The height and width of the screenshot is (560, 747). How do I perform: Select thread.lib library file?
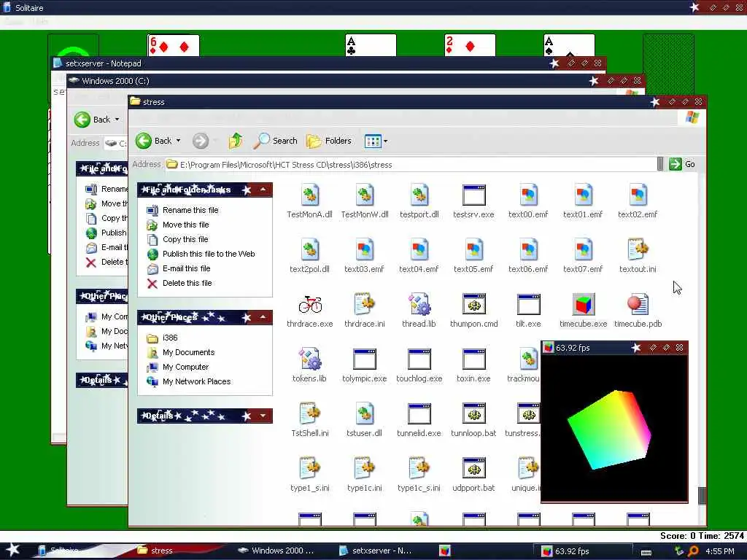point(419,305)
